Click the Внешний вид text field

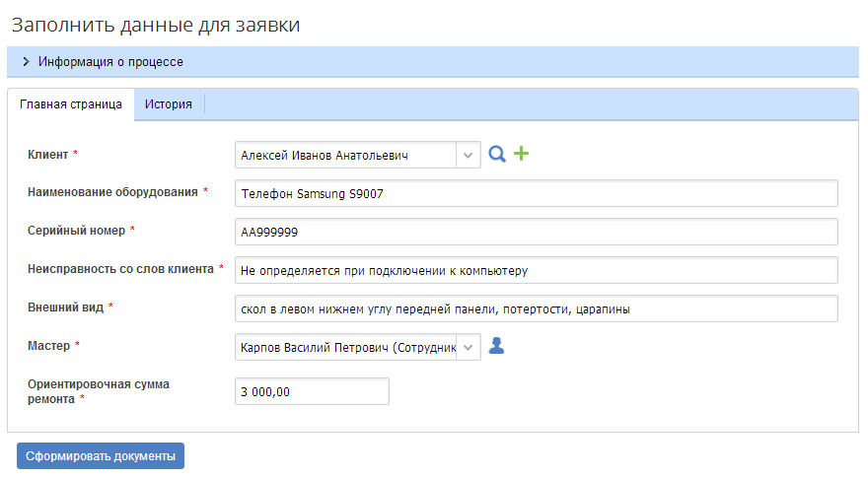click(536, 308)
